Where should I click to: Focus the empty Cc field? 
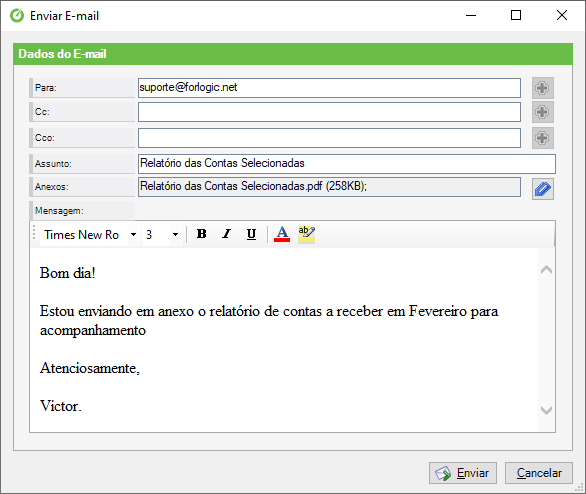click(329, 112)
